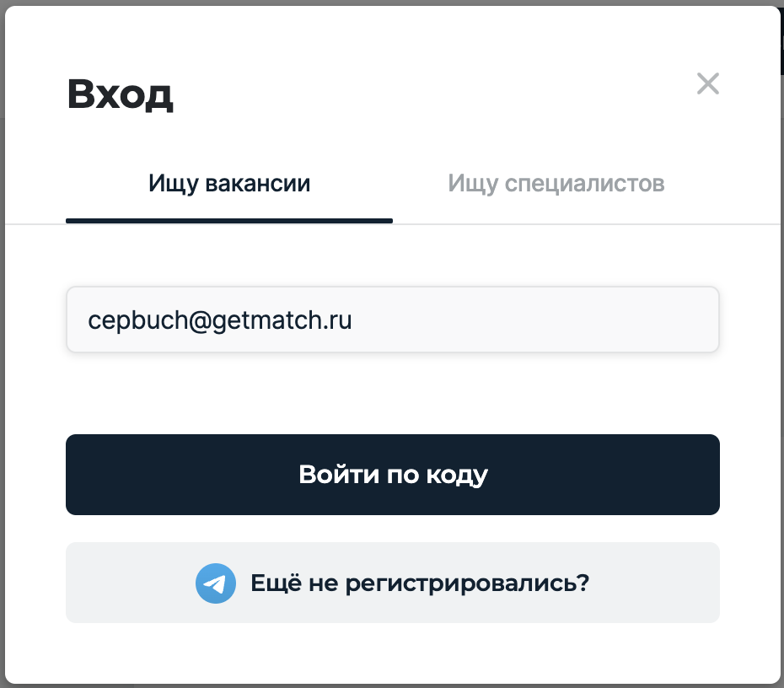
Task: Place cursor in cepbuch@getmatch.ru text
Action: point(219,320)
